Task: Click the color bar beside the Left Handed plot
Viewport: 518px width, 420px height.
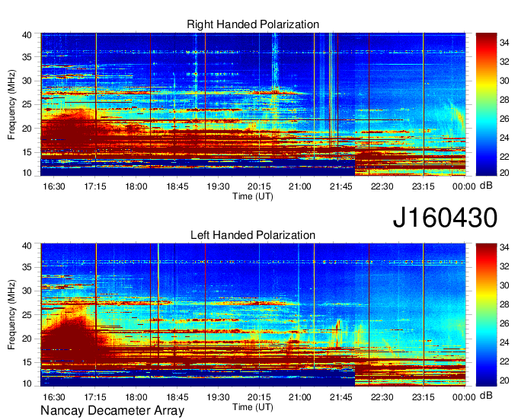Action: tap(486, 315)
